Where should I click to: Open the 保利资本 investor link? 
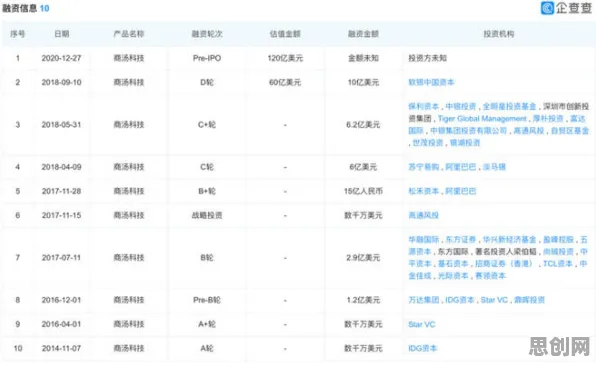[x=423, y=106]
